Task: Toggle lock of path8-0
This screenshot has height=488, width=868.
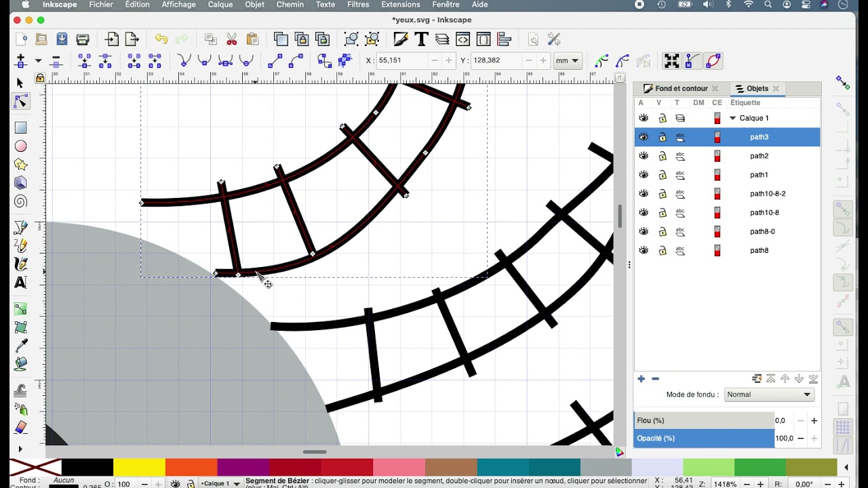Action: (663, 232)
